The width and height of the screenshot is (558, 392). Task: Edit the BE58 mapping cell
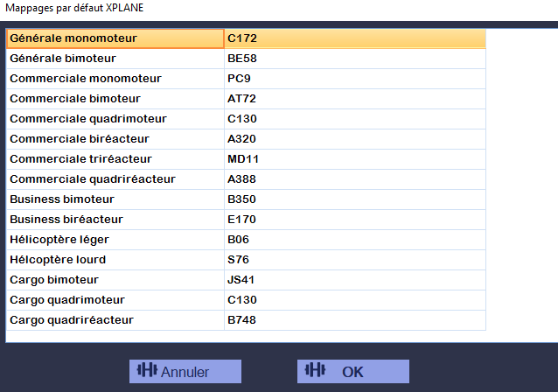pyautogui.click(x=355, y=59)
